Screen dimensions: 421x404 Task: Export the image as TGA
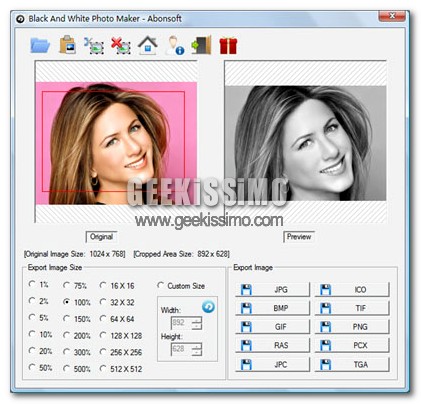coord(352,364)
